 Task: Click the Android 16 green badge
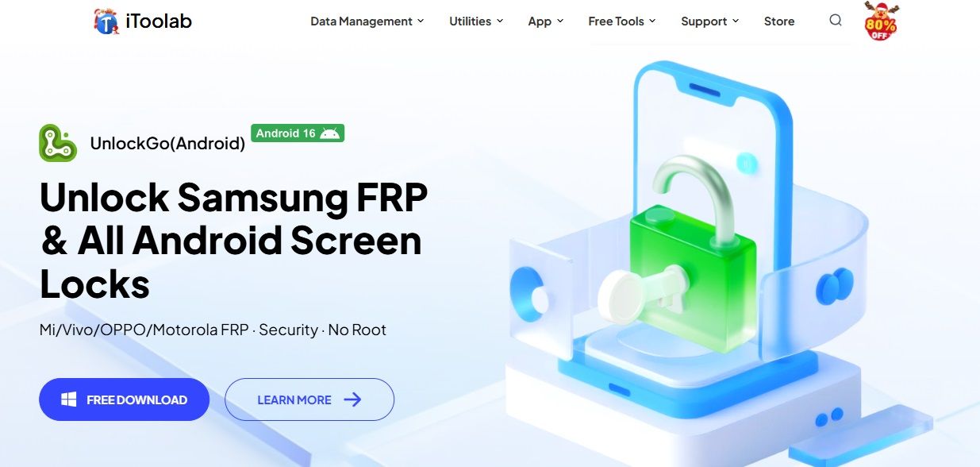tap(298, 133)
